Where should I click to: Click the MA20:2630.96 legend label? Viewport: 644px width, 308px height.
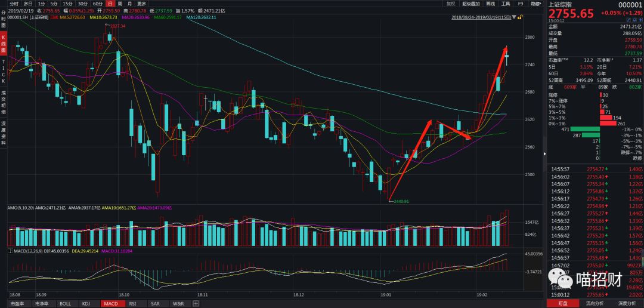(x=137, y=18)
